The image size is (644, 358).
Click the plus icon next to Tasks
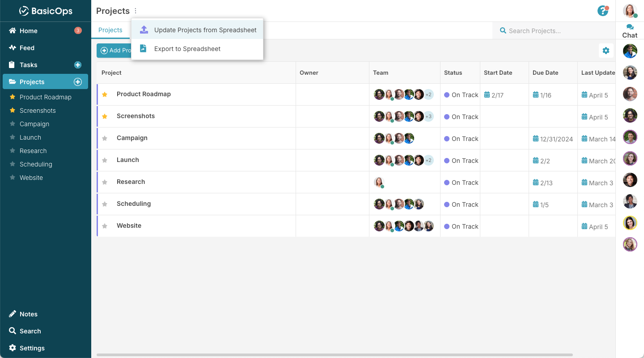(x=78, y=65)
